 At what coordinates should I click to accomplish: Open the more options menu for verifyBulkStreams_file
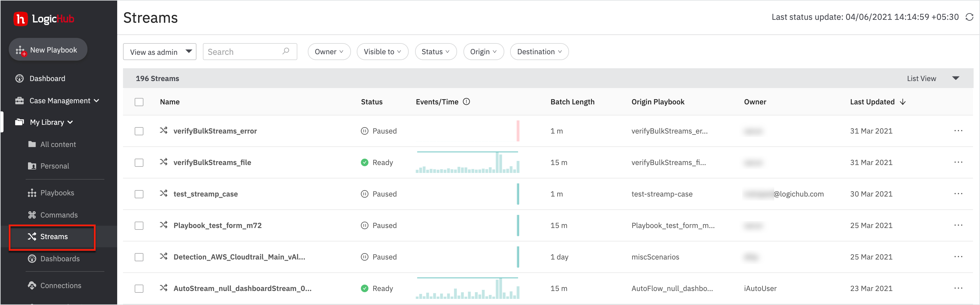(x=958, y=163)
